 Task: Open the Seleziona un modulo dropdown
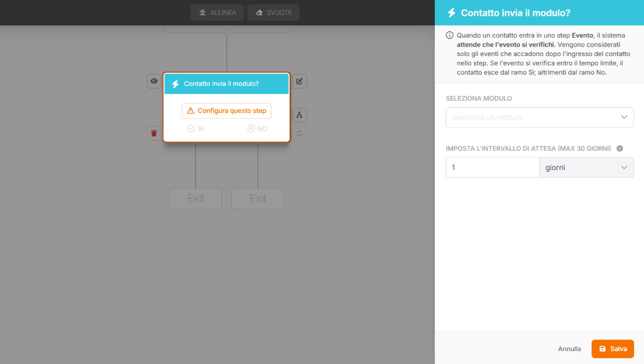(x=540, y=118)
